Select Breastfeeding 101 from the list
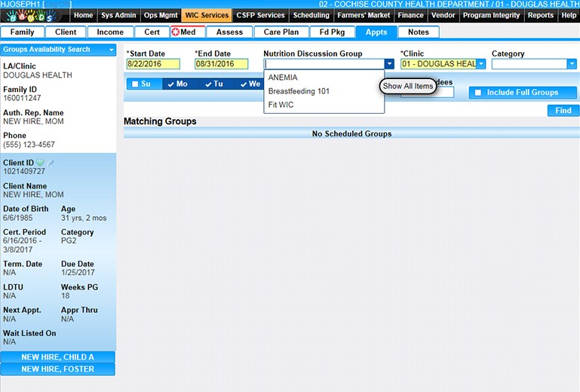This screenshot has width=580, height=392. 299,91
